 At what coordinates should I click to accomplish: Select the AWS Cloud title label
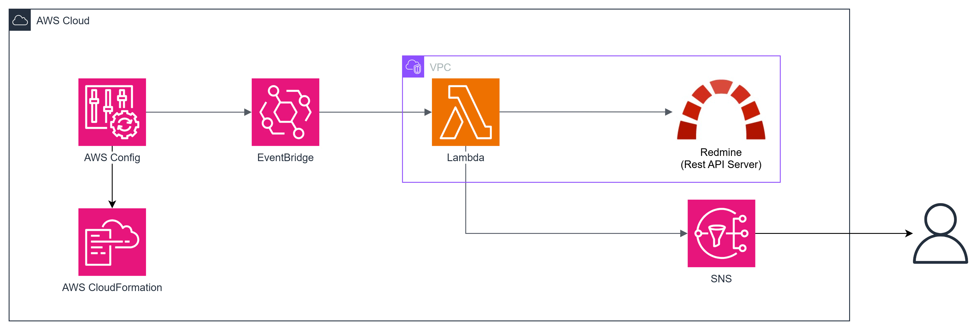63,21
